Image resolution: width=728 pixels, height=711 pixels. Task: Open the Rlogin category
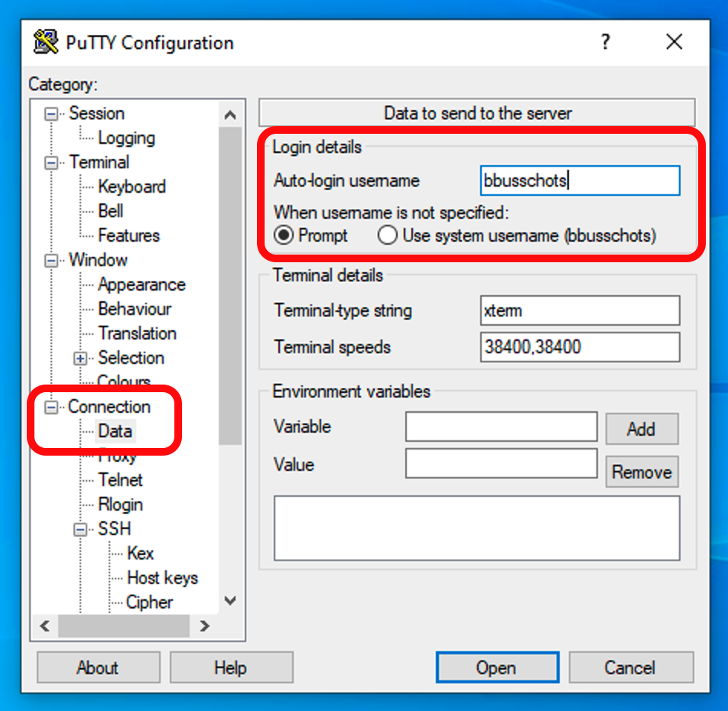[x=120, y=505]
